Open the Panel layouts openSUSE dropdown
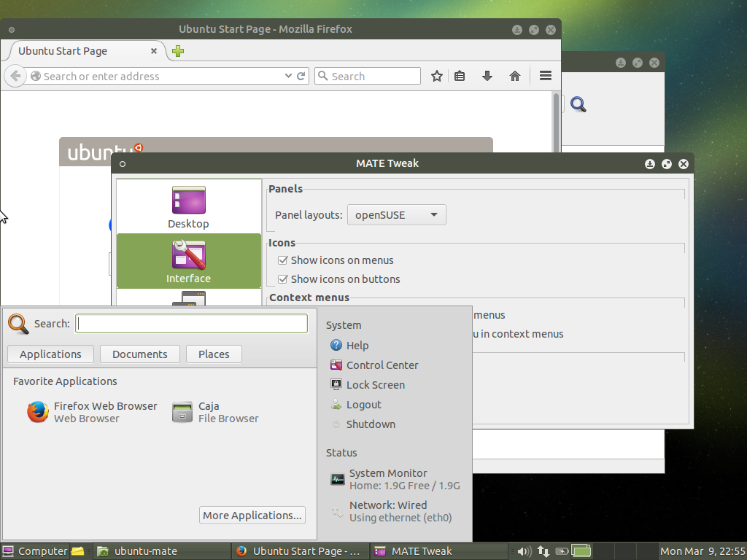747x560 pixels. coord(396,215)
